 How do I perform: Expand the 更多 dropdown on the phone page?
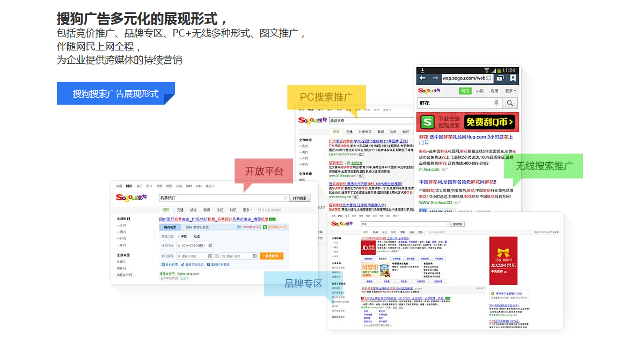tap(510, 91)
